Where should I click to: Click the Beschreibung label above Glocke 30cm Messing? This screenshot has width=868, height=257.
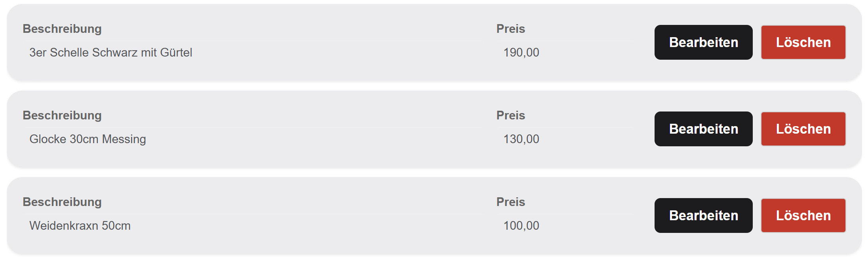click(x=62, y=115)
